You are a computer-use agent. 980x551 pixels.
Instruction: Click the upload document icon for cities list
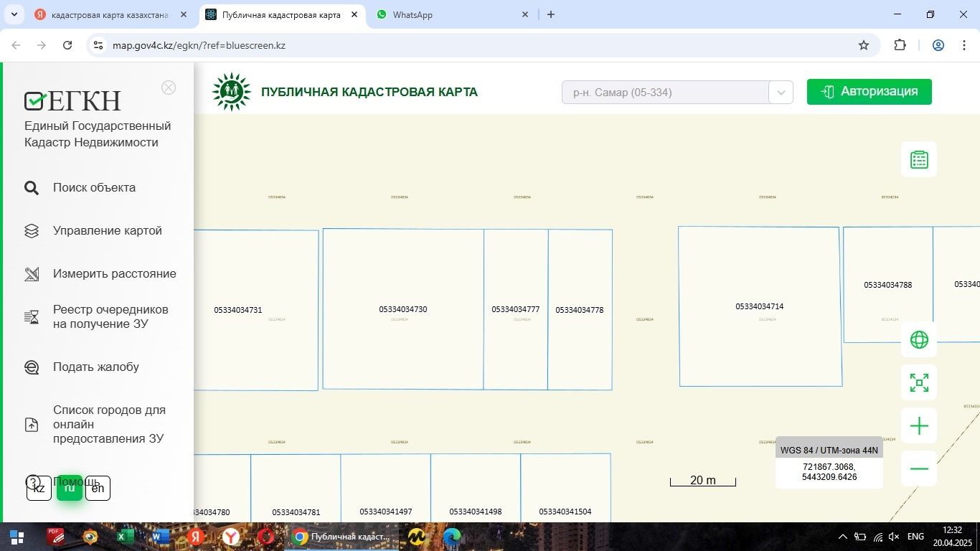pyautogui.click(x=32, y=425)
